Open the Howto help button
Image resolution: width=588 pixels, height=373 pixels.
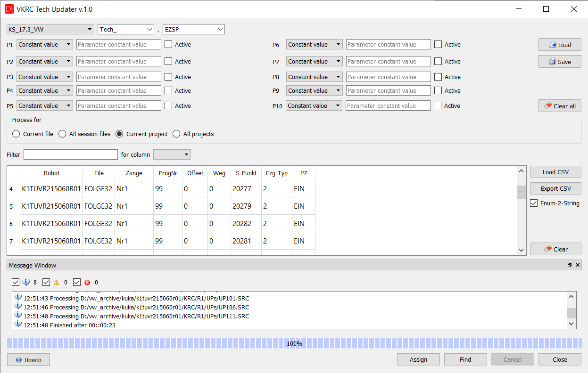coord(28,360)
